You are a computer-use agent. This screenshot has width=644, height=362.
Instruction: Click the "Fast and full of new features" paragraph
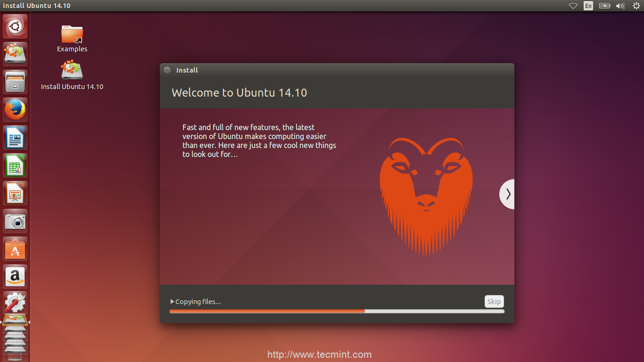[x=259, y=140]
